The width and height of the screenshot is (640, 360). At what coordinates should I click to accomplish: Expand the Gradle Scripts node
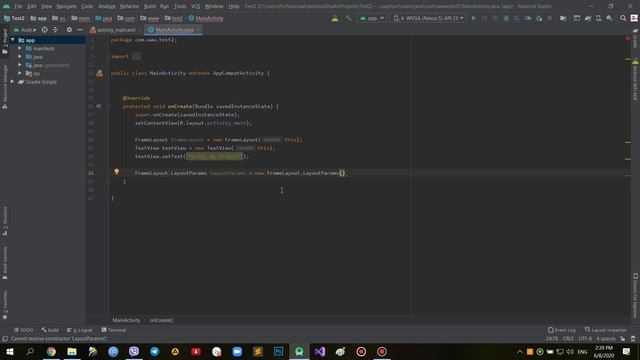tap(13, 82)
